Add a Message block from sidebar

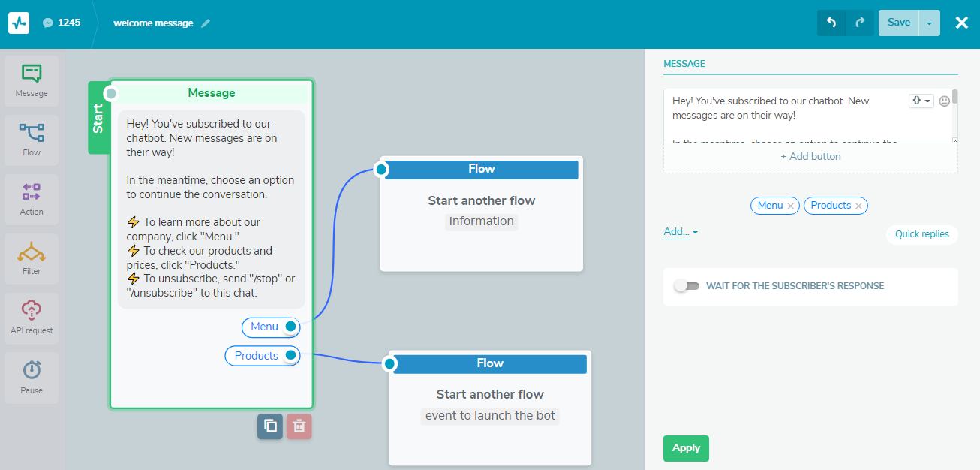tap(32, 81)
